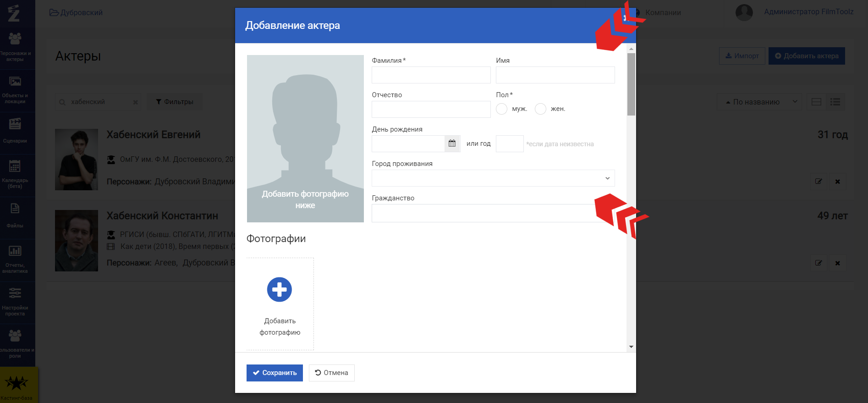The width and height of the screenshot is (868, 403).
Task: Click the administrator avatar icon
Action: point(744,12)
